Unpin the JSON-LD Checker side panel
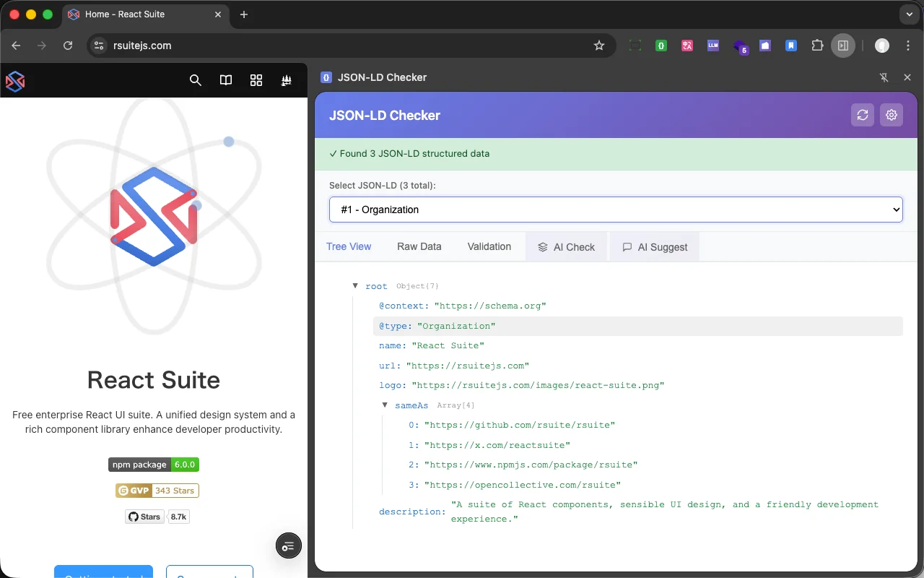 click(x=884, y=77)
